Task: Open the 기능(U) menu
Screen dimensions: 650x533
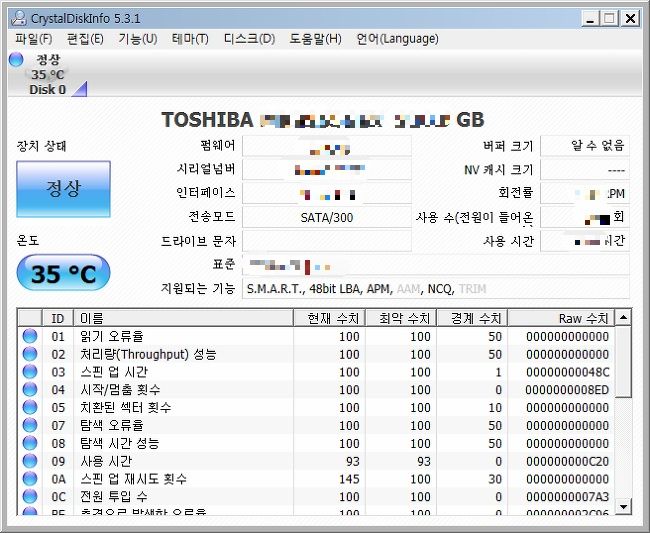Action: 138,39
